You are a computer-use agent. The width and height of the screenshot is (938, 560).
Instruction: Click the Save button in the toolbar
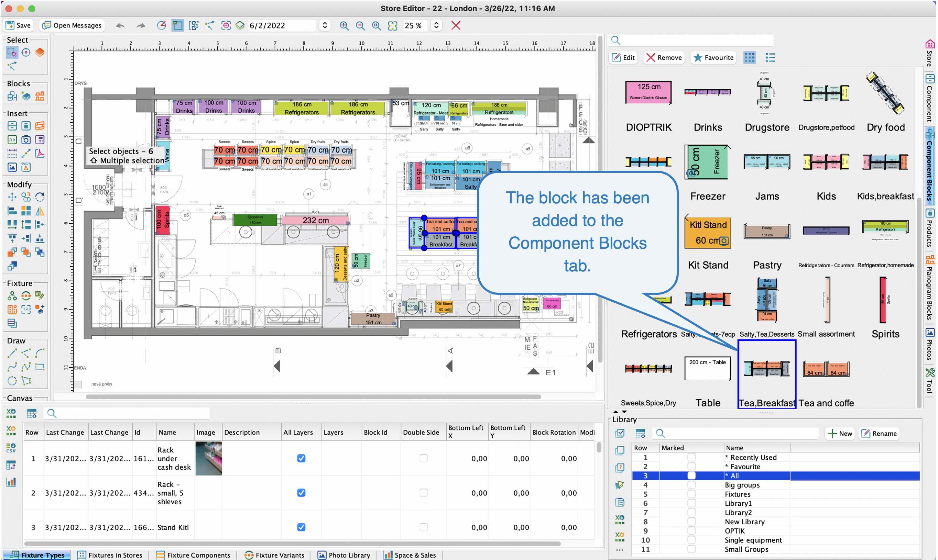pyautogui.click(x=18, y=25)
